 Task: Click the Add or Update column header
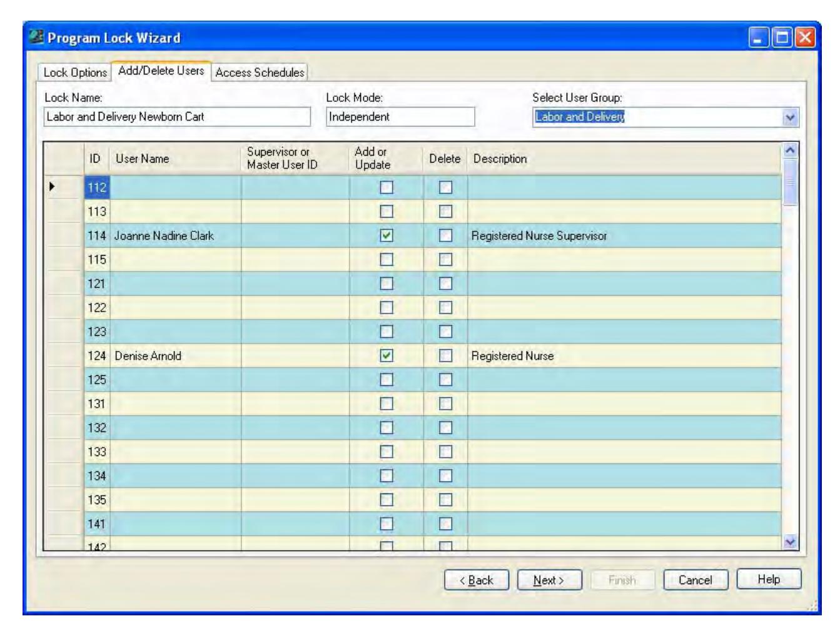pyautogui.click(x=387, y=159)
